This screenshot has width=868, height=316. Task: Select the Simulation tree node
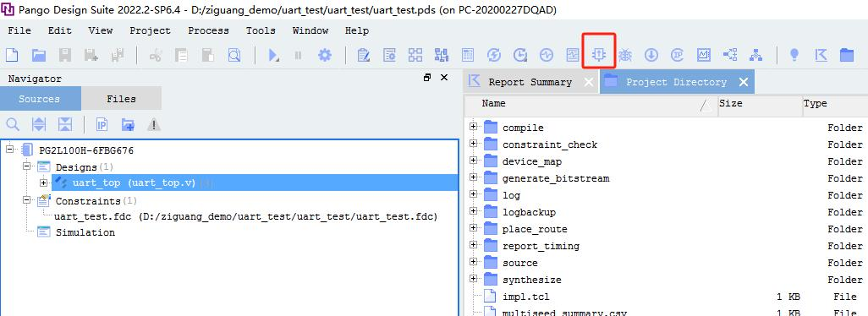85,232
